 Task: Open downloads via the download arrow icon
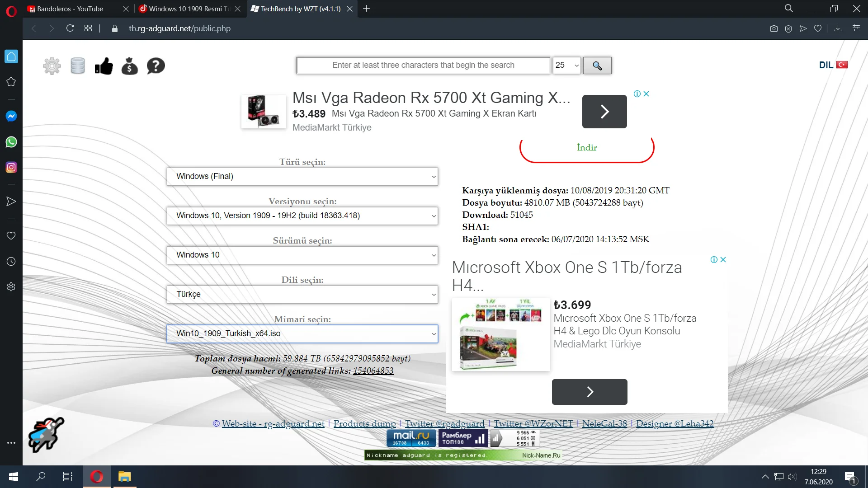coord(838,28)
